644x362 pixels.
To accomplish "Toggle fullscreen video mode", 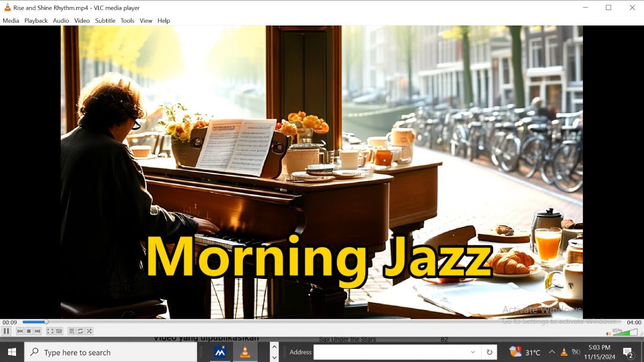I will click(50, 331).
